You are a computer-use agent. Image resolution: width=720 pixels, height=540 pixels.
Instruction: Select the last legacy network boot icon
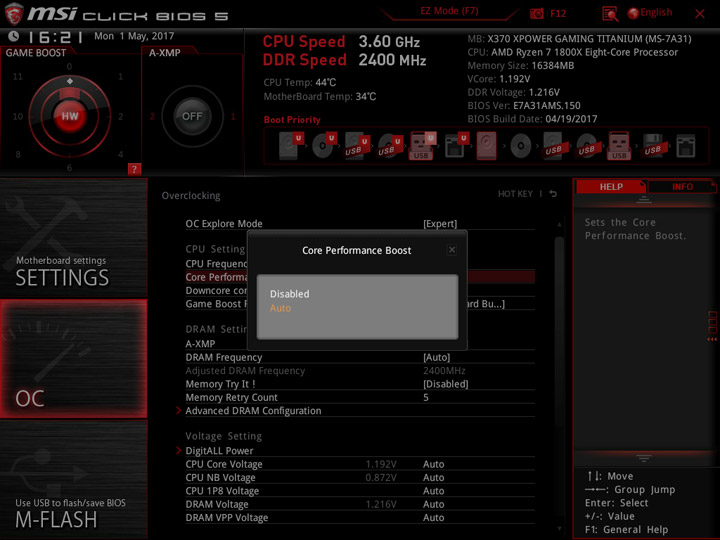coord(686,146)
